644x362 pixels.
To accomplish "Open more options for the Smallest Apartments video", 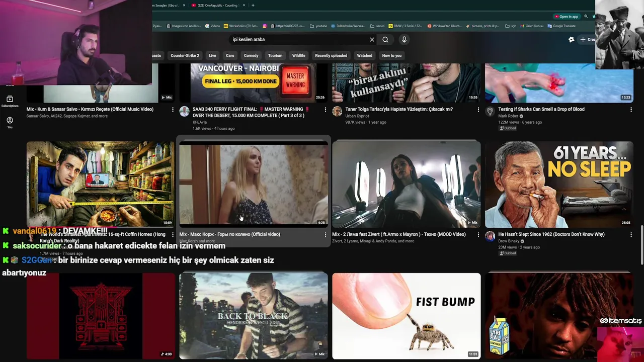I will 173,235.
